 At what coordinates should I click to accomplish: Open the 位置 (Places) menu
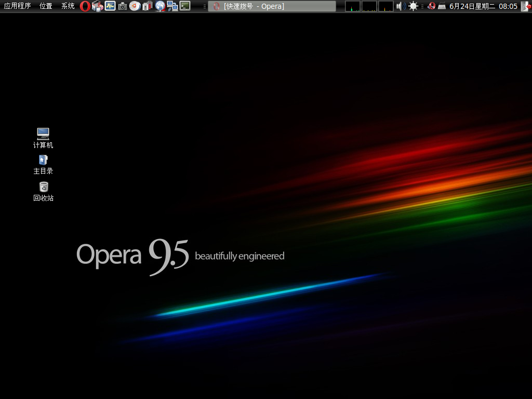tap(46, 6)
